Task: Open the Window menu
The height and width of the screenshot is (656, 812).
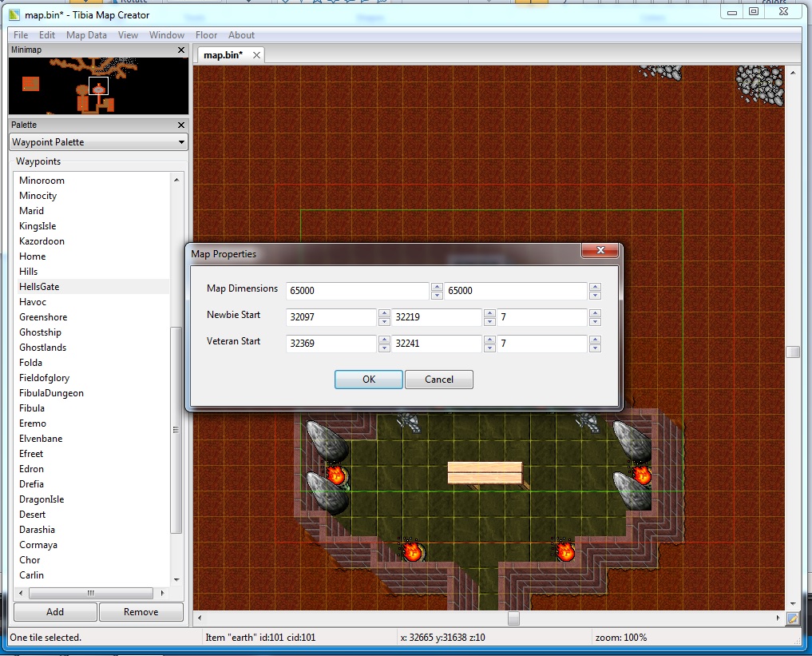Action: tap(167, 35)
